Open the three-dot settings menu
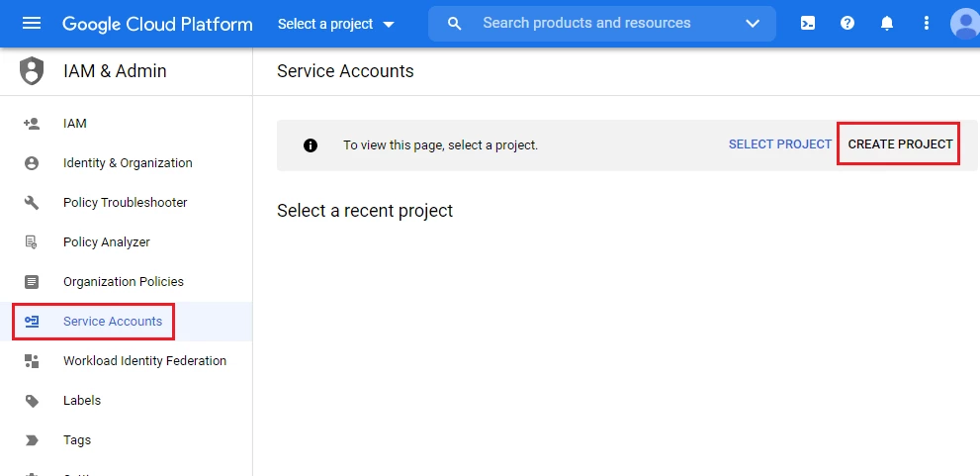The width and height of the screenshot is (980, 476). (x=927, y=24)
